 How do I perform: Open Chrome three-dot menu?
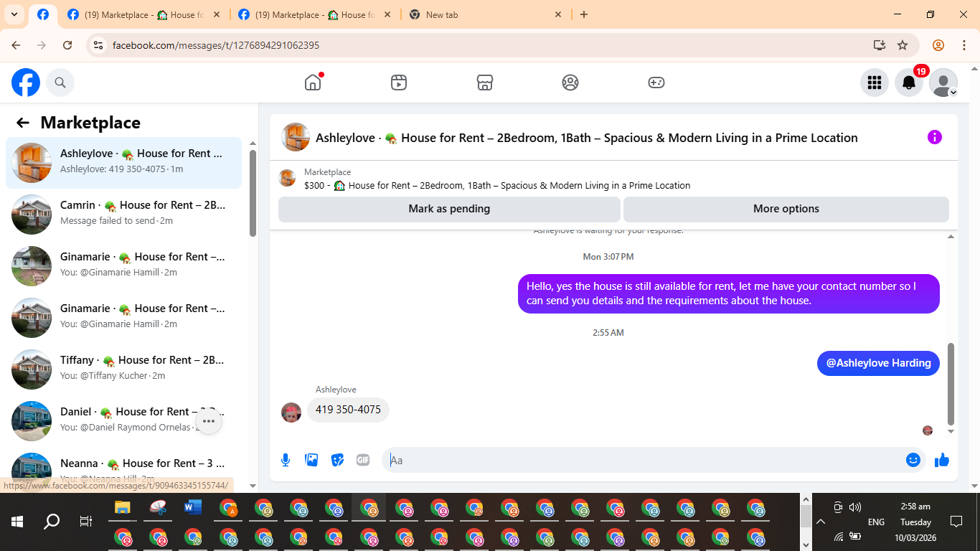pyautogui.click(x=963, y=45)
